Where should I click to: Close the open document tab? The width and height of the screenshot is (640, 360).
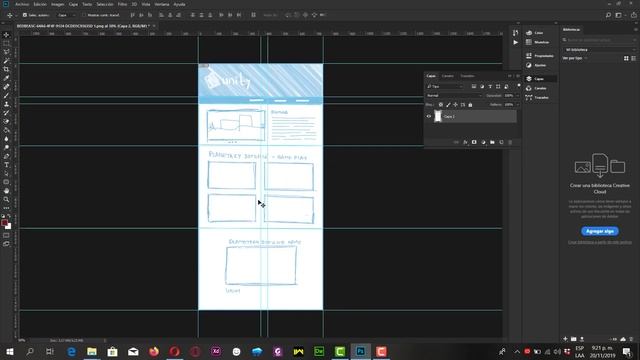click(x=154, y=26)
